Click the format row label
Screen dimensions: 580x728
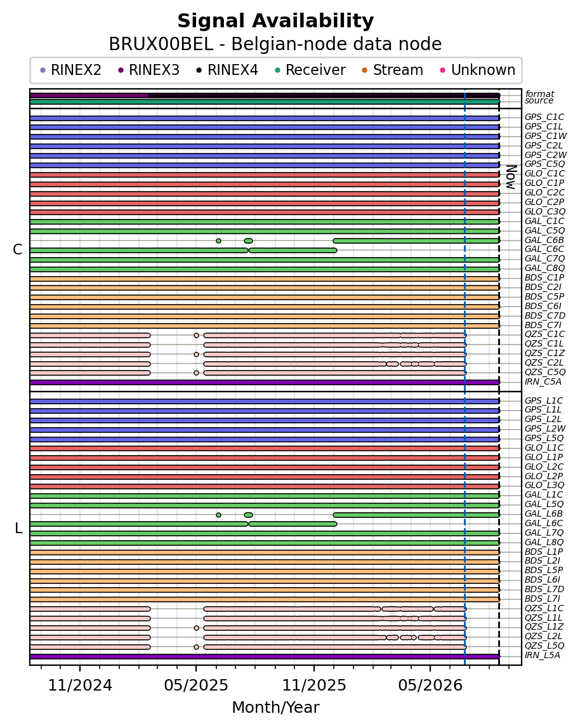point(539,94)
